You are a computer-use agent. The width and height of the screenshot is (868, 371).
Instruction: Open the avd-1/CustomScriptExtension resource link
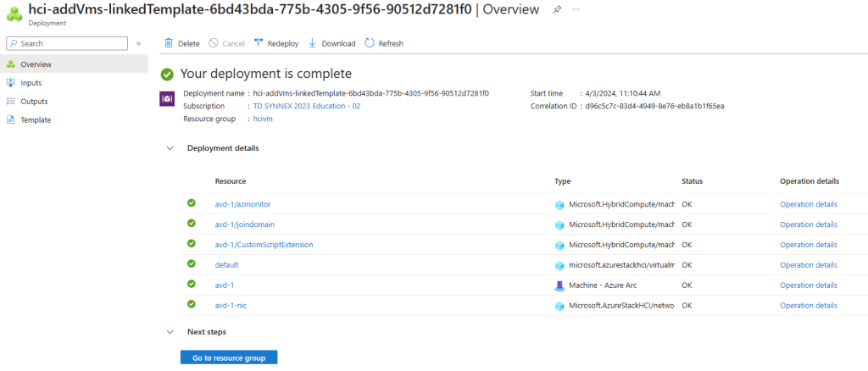[x=264, y=245]
